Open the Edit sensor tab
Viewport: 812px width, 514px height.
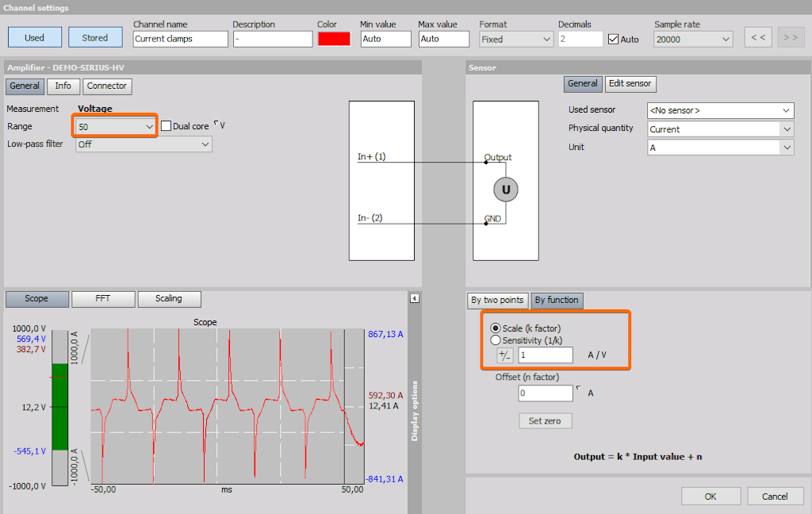coord(630,83)
